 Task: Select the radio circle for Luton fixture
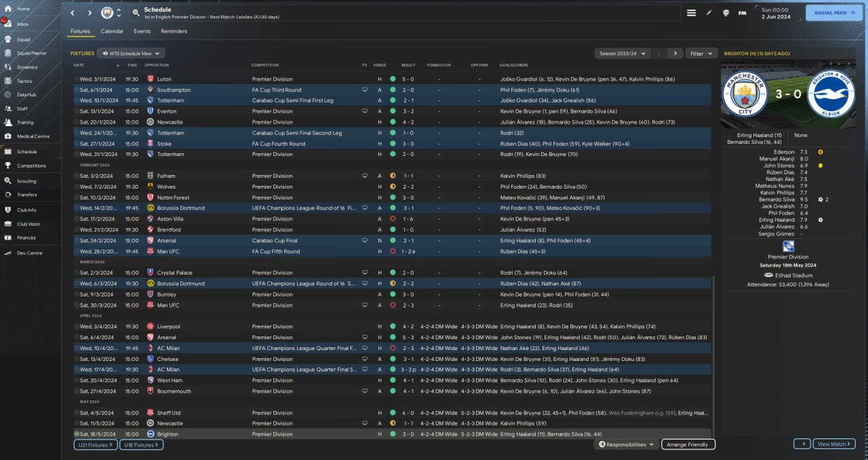[77, 79]
